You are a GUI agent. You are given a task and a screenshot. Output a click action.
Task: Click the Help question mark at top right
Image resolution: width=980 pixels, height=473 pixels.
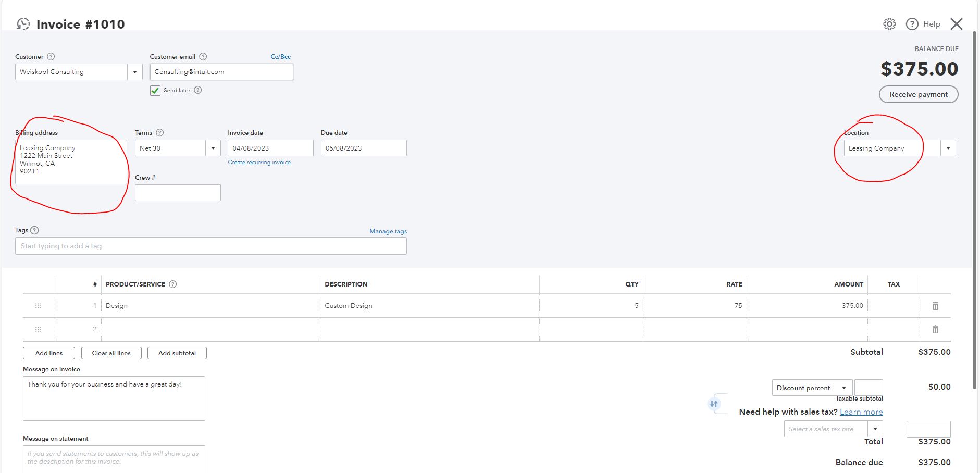pos(911,23)
